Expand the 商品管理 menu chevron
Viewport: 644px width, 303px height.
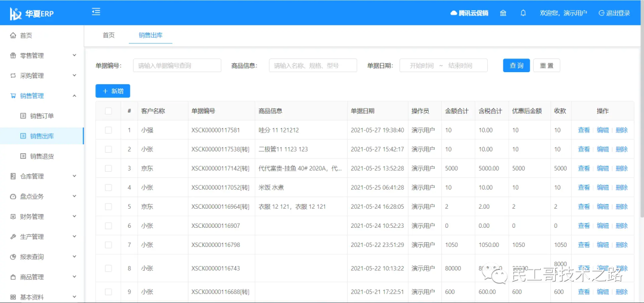pyautogui.click(x=75, y=277)
